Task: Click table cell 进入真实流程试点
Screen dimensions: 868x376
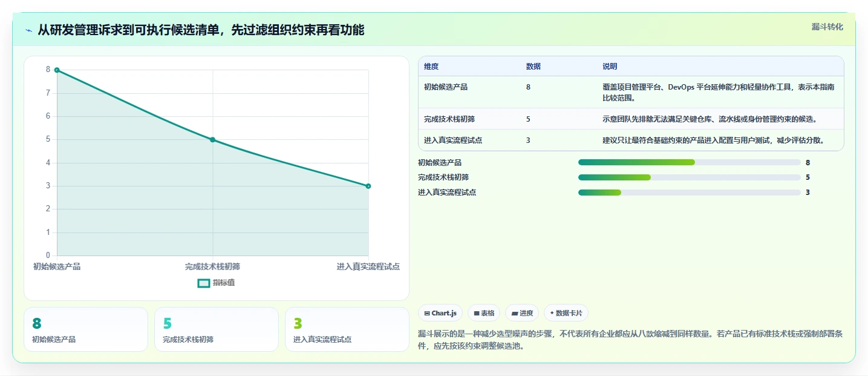Action: pyautogui.click(x=453, y=140)
